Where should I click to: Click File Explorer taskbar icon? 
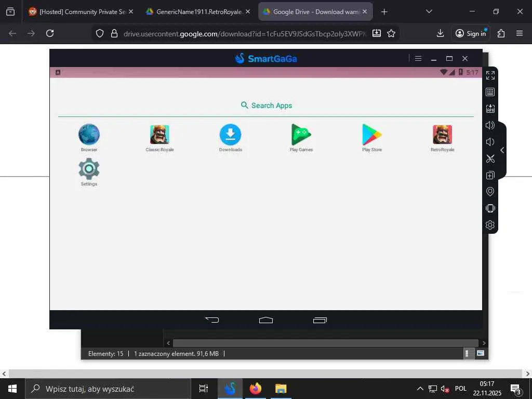281,389
